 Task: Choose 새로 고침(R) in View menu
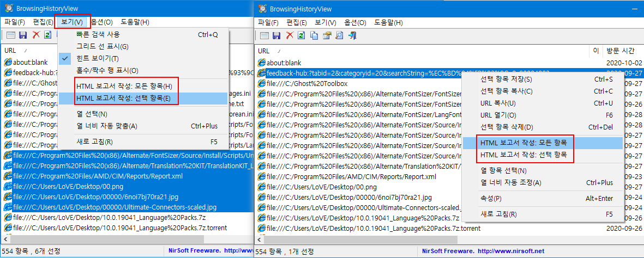(142, 142)
